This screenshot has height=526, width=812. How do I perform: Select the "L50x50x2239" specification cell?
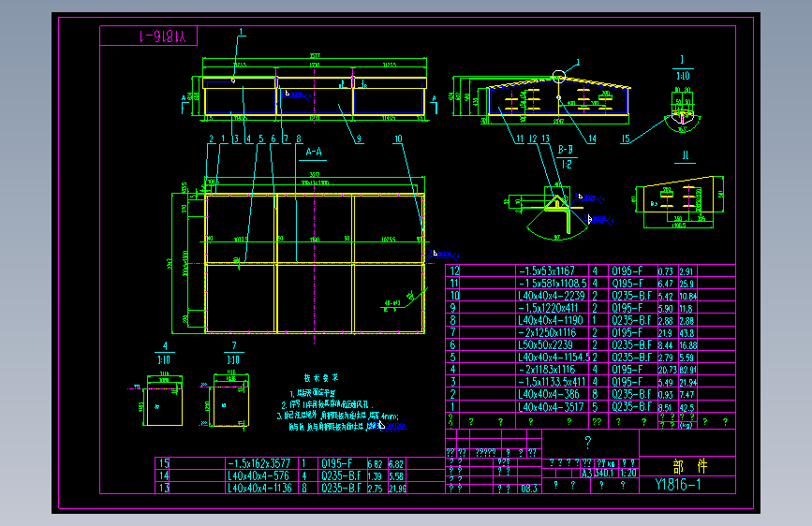545,344
